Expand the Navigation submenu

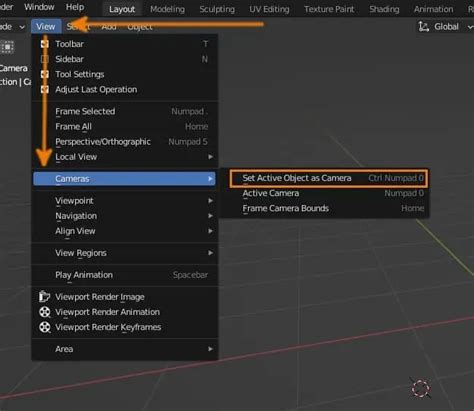click(125, 216)
